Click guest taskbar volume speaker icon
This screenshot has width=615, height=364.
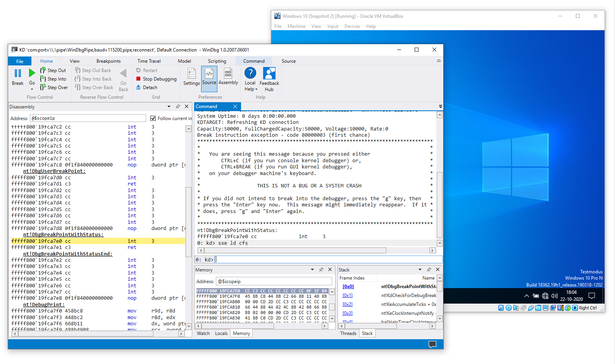click(x=555, y=296)
